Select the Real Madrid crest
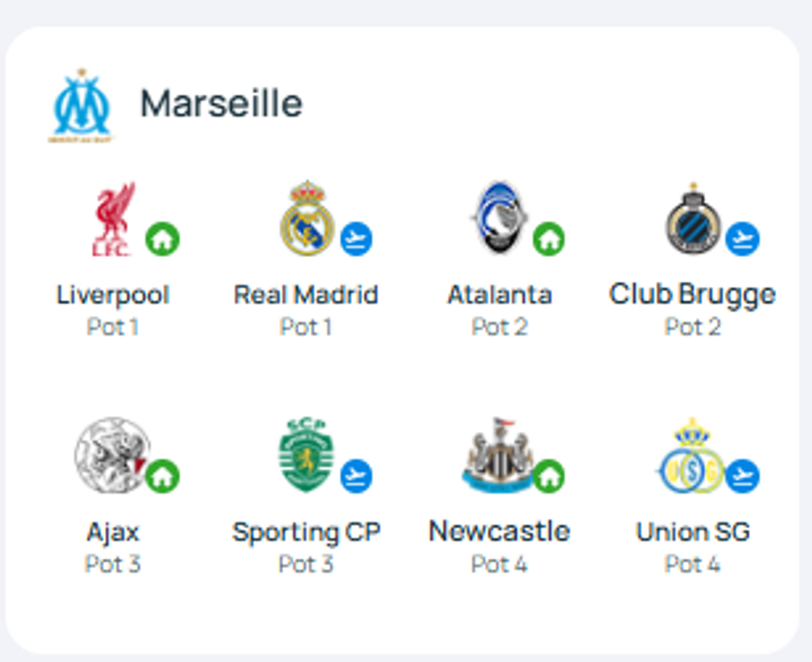Viewport: 812px width, 662px height. pos(307,219)
